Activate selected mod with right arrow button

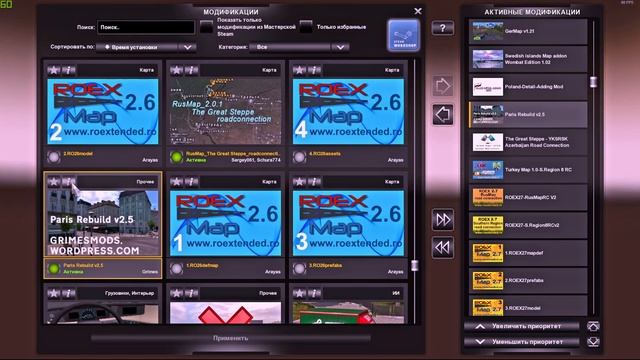[x=443, y=86]
